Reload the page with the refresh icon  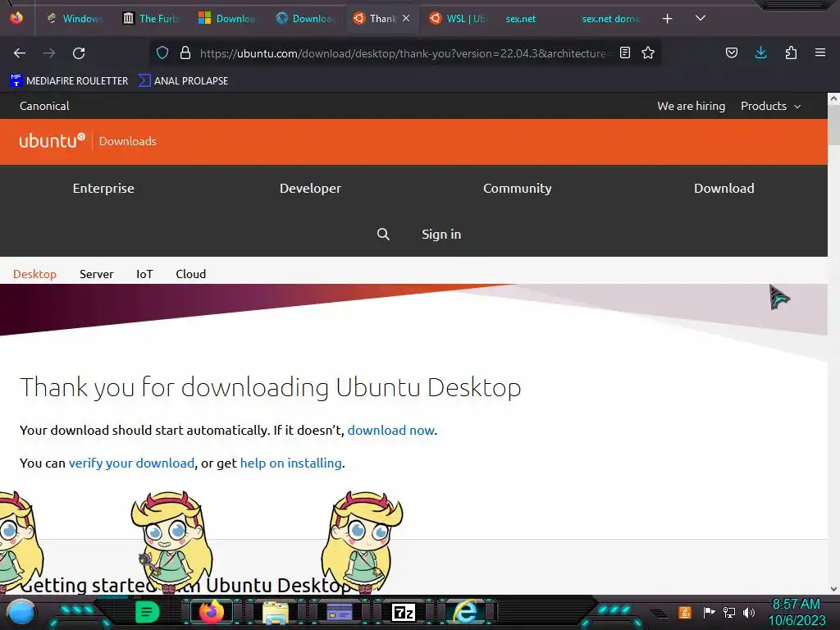pyautogui.click(x=79, y=53)
